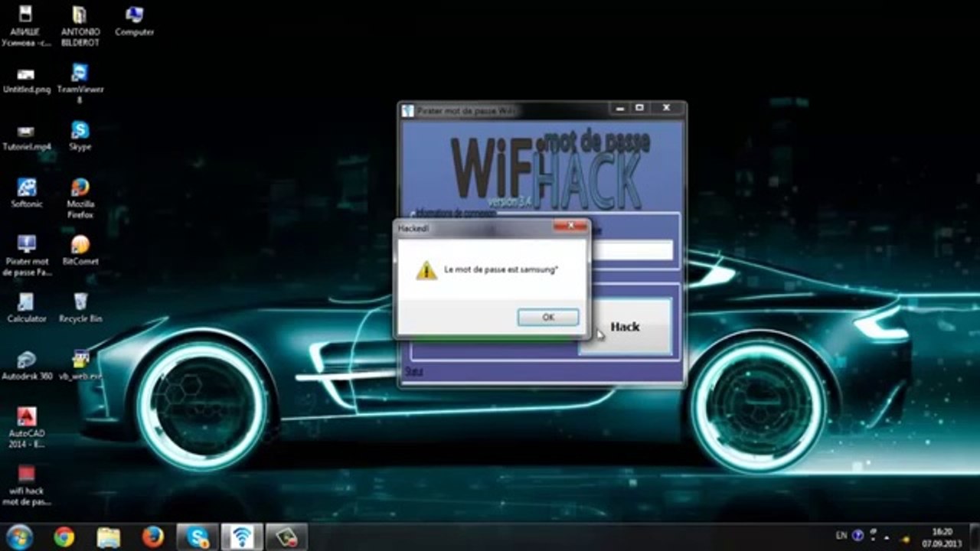
Task: Open Google Chrome from the taskbar
Action: pyautogui.click(x=64, y=536)
